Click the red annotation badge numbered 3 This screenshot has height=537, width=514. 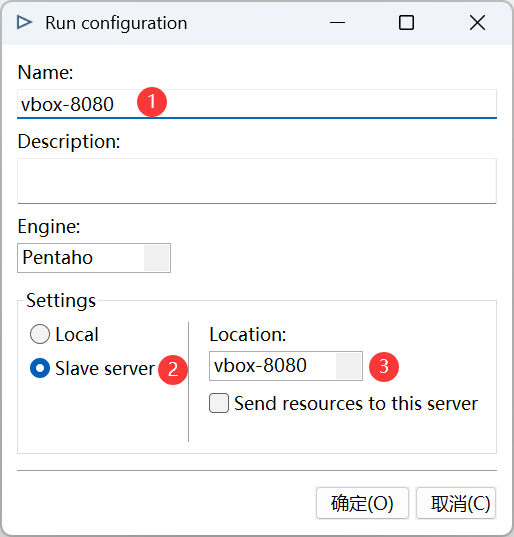[384, 366]
